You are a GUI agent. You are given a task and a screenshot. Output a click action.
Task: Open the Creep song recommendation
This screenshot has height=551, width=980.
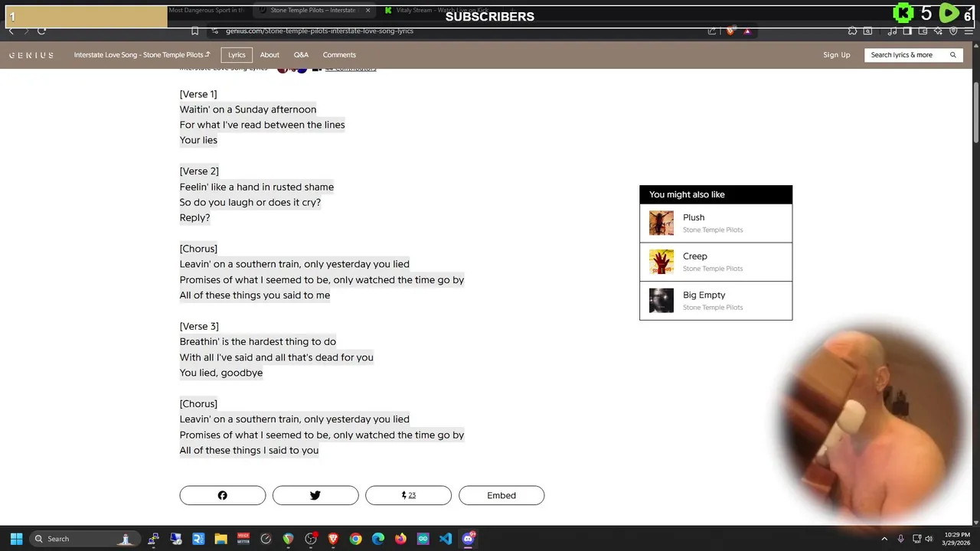(x=716, y=262)
